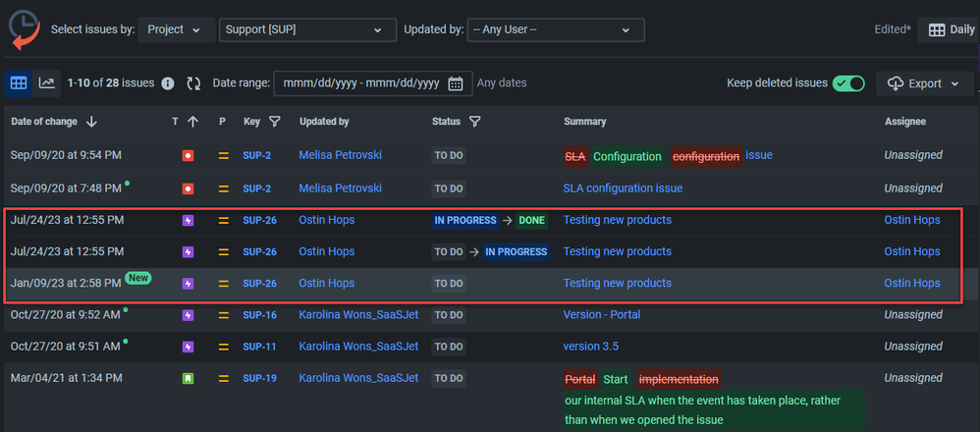This screenshot has height=432, width=980.
Task: Open the Project selector dropdown
Action: coord(176,29)
